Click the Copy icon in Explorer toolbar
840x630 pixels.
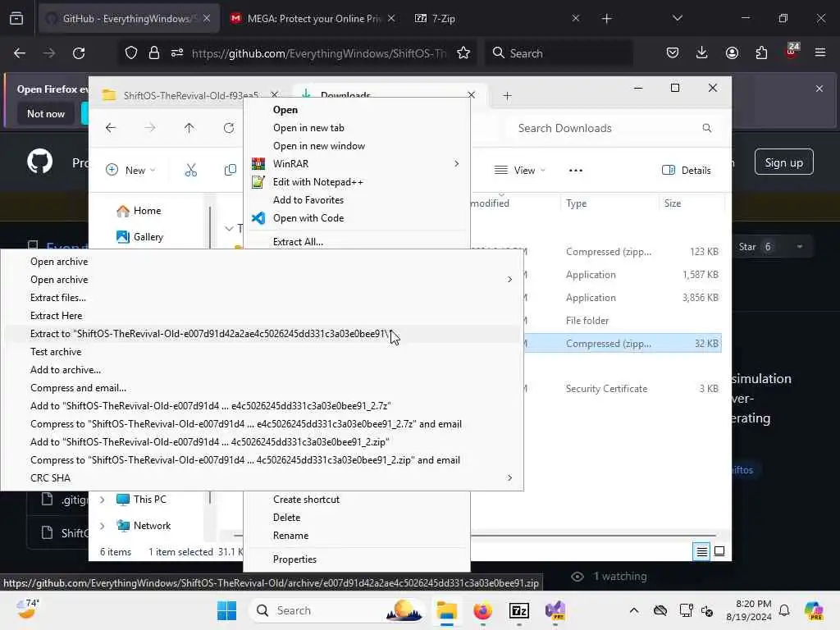click(231, 171)
